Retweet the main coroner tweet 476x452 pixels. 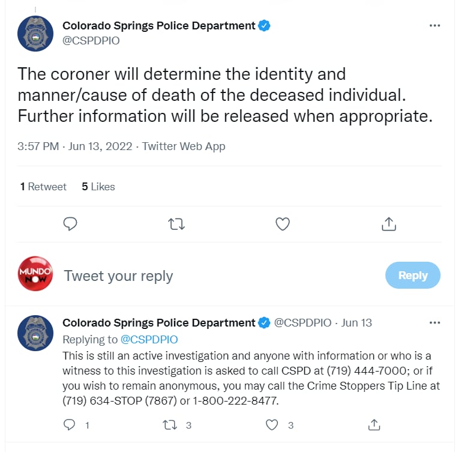[176, 224]
